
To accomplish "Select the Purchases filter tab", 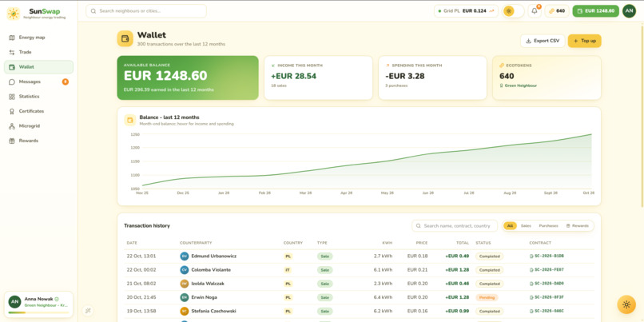I will tap(549, 226).
